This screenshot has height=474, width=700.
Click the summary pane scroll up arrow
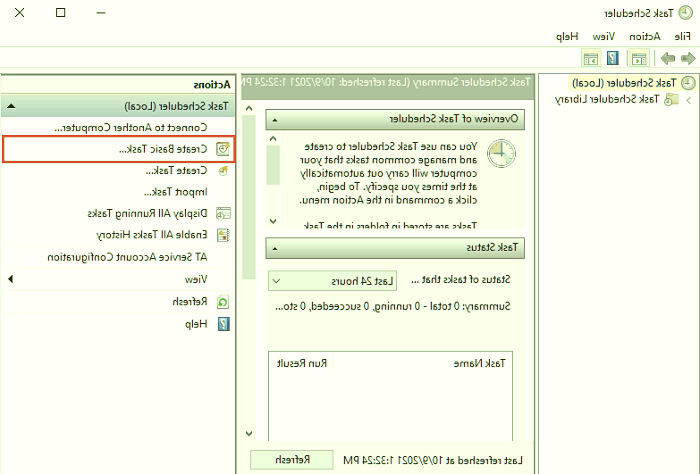[x=249, y=108]
